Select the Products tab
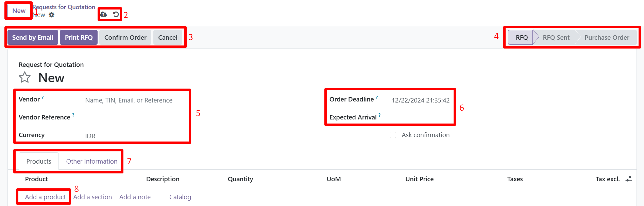Image resolution: width=644 pixels, height=206 pixels. 39,162
